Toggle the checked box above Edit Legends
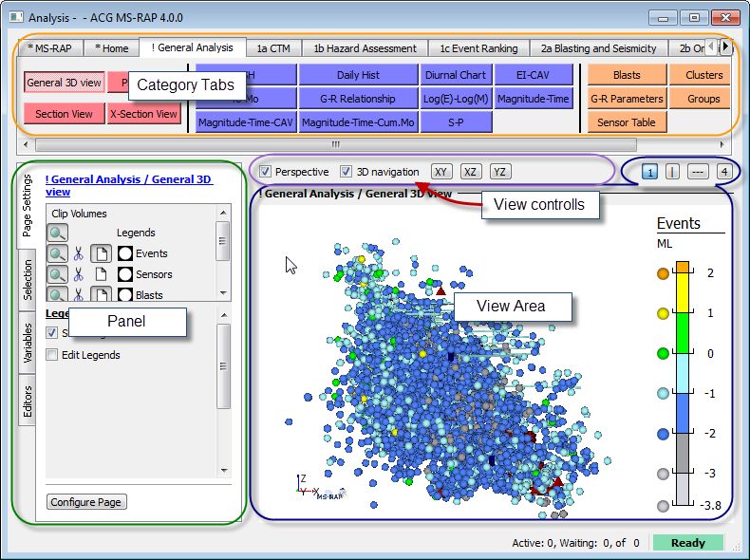750x560 pixels. pos(51,332)
